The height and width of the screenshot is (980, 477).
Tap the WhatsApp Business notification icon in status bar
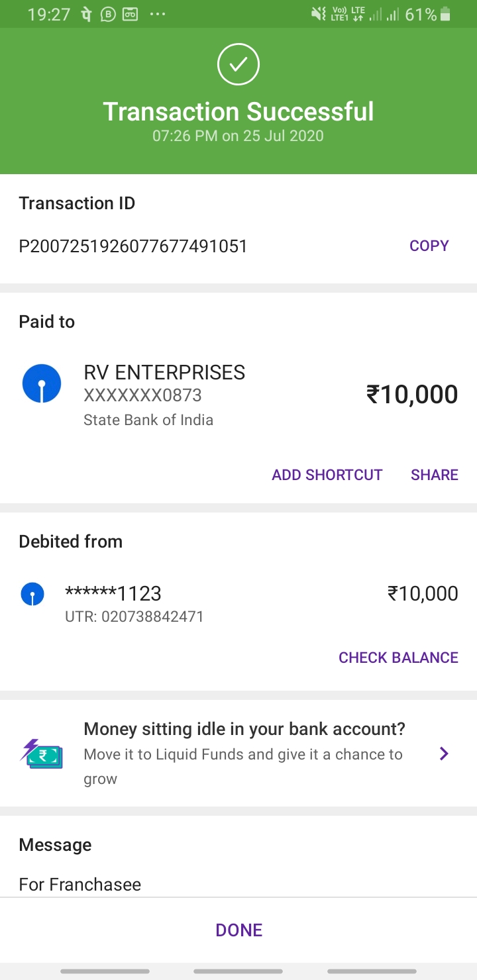(x=108, y=14)
